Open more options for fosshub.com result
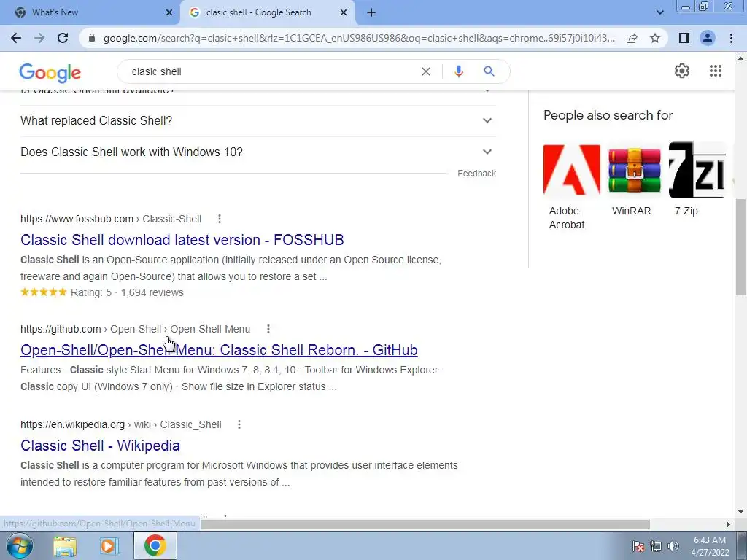747x560 pixels. 219,219
